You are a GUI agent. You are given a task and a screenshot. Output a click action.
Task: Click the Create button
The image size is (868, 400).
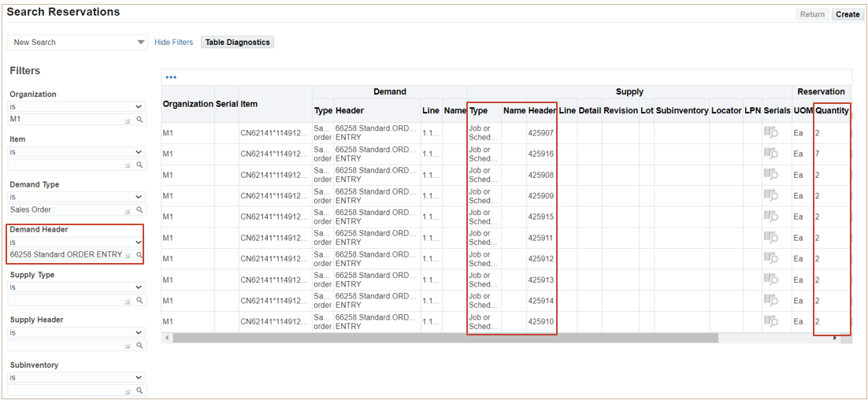(x=848, y=14)
